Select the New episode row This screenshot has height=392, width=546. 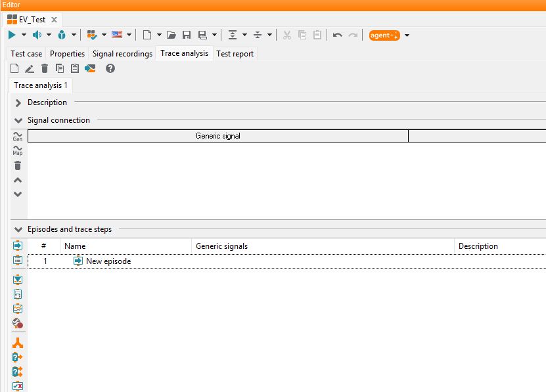[x=287, y=261]
